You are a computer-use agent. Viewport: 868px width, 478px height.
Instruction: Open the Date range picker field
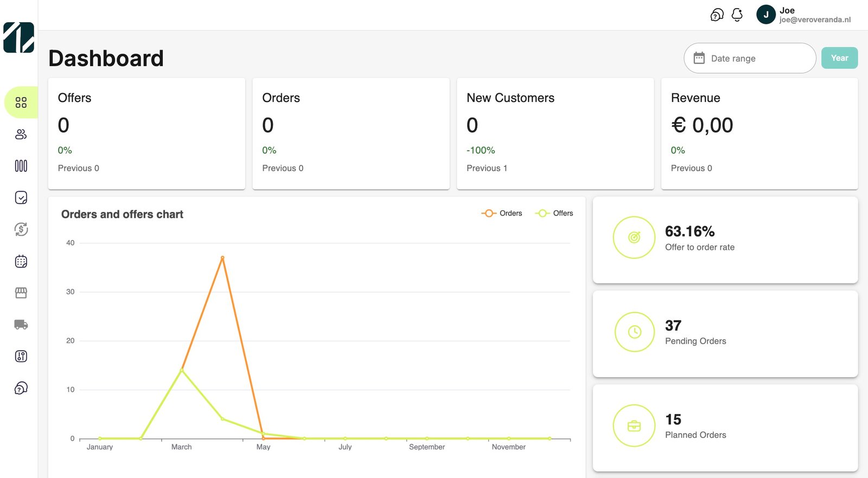tap(749, 59)
